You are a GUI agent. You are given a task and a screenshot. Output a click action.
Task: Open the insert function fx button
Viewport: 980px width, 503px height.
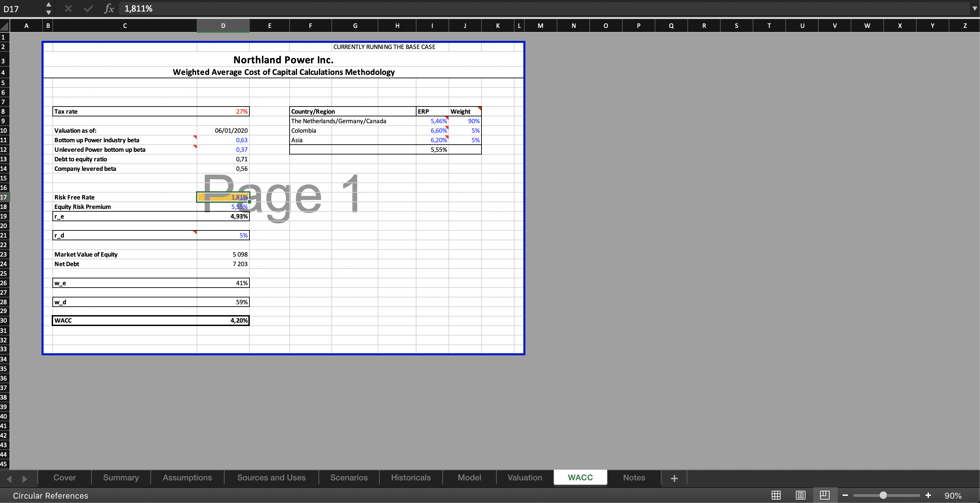[109, 9]
